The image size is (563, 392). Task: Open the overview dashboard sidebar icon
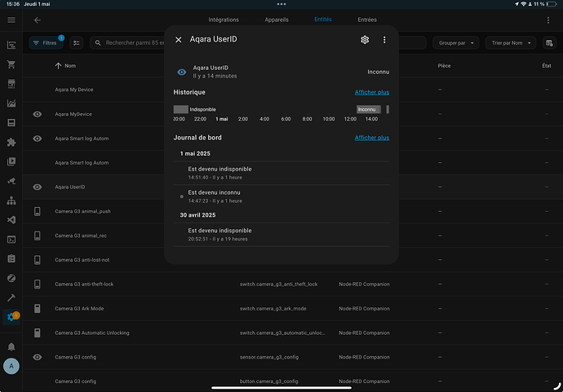[11, 45]
